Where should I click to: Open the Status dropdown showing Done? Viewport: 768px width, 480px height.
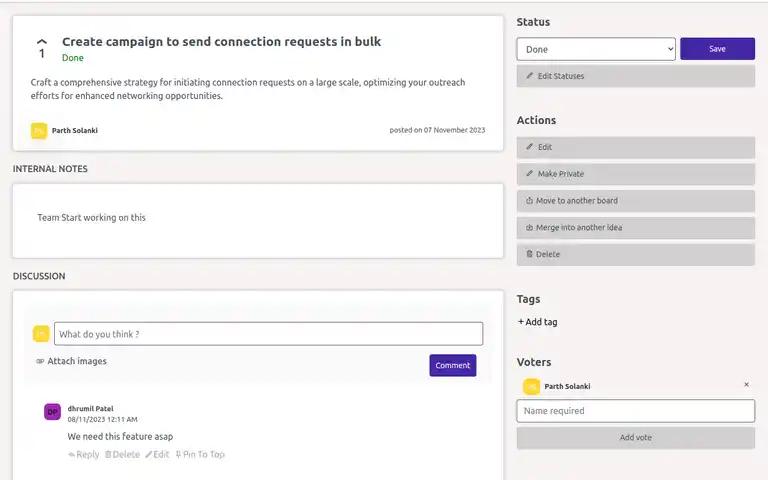pos(596,49)
